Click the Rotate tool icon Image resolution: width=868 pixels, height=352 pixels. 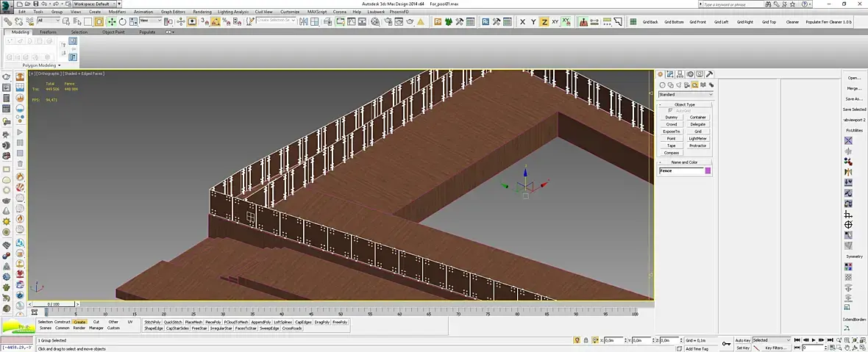[121, 22]
